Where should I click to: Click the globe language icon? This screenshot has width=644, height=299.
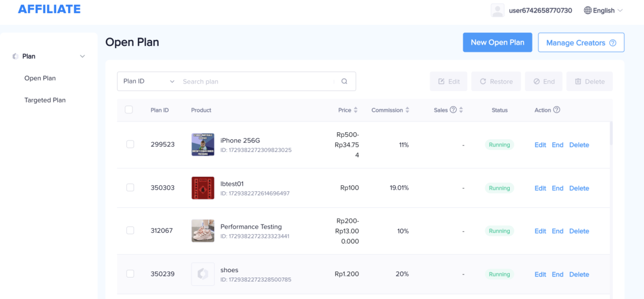tap(588, 10)
